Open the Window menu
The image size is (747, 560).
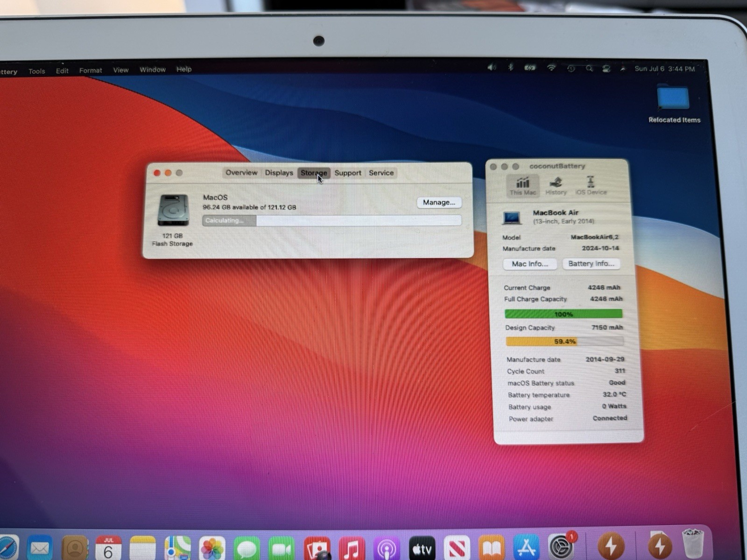[x=153, y=70]
